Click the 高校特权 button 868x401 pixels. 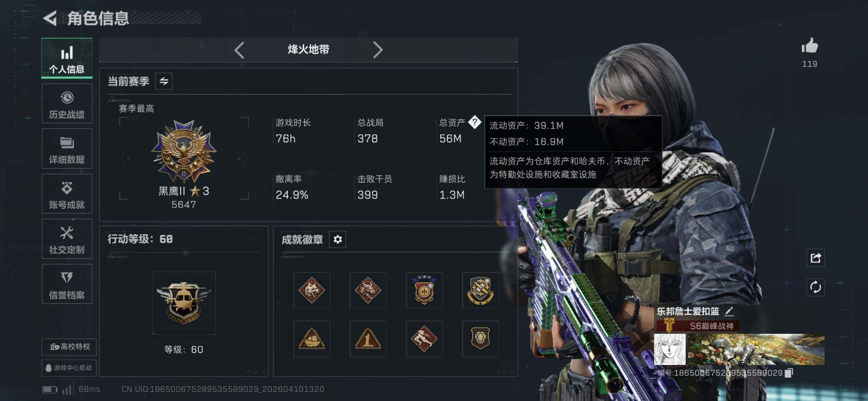pos(69,347)
